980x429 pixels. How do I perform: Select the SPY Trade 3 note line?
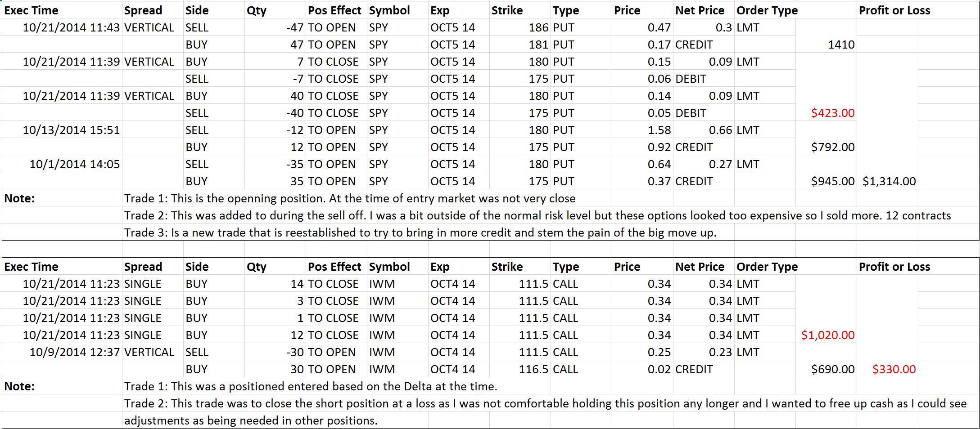420,232
